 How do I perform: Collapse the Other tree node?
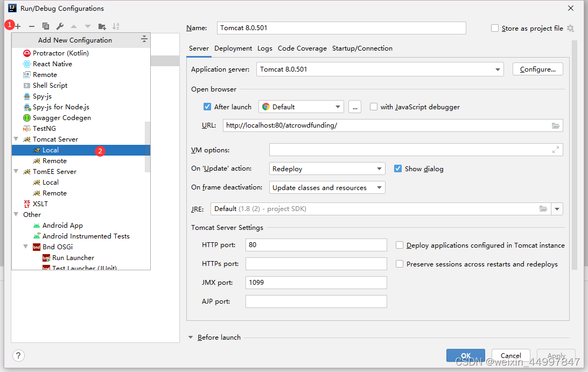click(16, 214)
